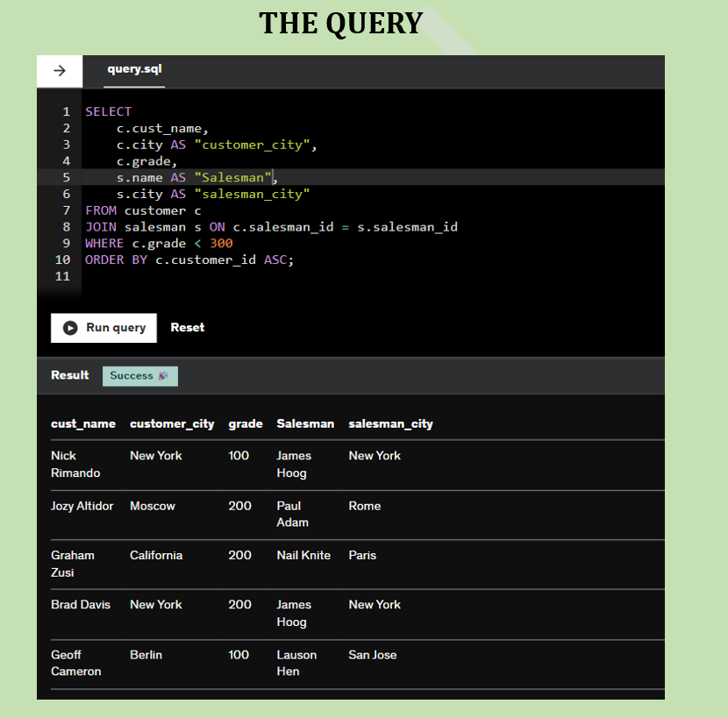Click the Geoff Cameron cell
Viewport: 728px width, 718px height.
tap(75, 664)
